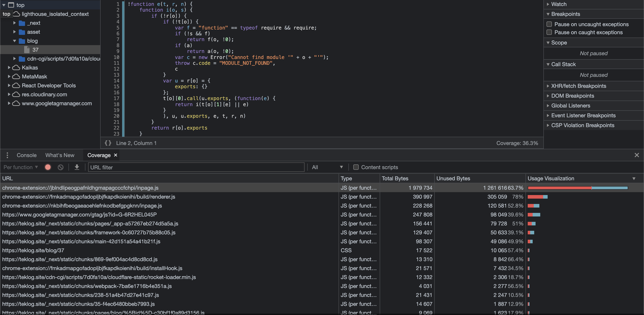This screenshot has width=644, height=315.
Task: Click Line 2, Column 1 status
Action: click(x=136, y=143)
